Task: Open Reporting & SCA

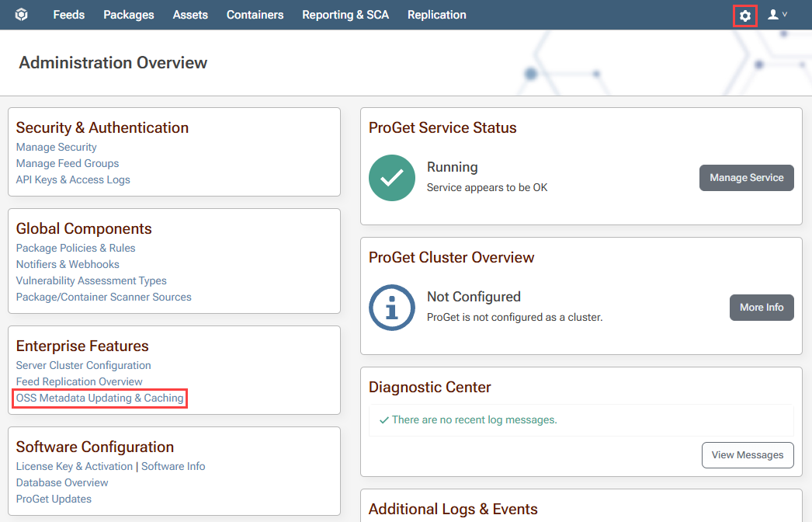Action: click(345, 15)
